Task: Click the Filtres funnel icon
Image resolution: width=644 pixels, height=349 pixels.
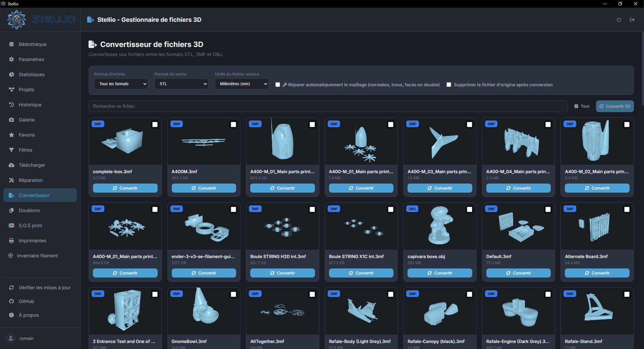Action: 11,150
